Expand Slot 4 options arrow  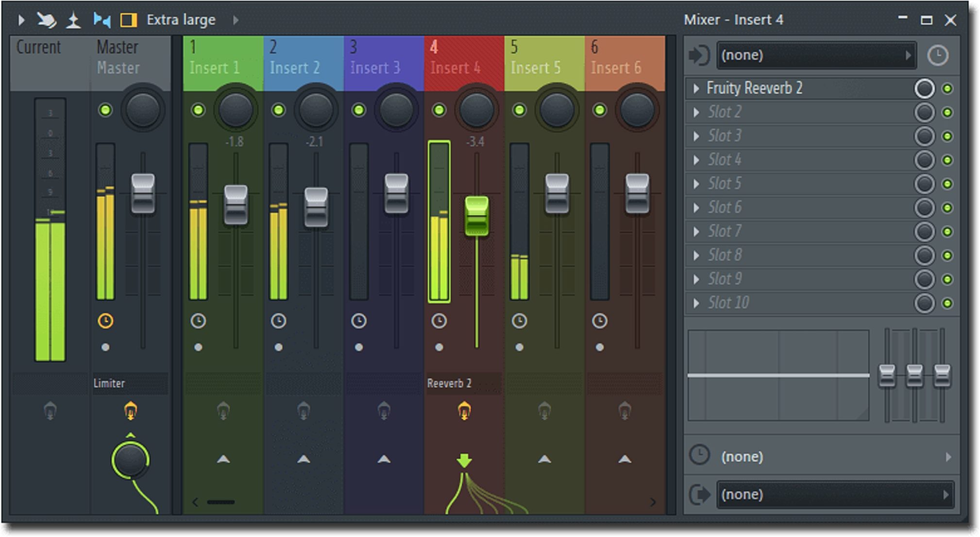[696, 160]
